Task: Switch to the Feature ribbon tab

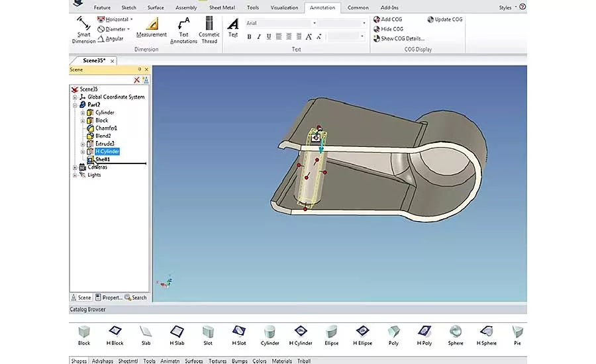Action: point(102,7)
